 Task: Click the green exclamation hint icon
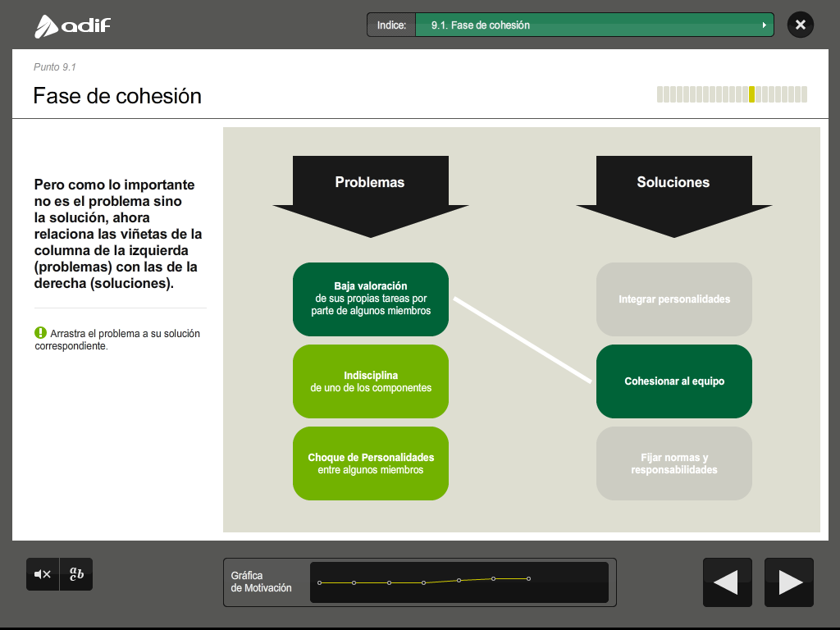coord(40,333)
